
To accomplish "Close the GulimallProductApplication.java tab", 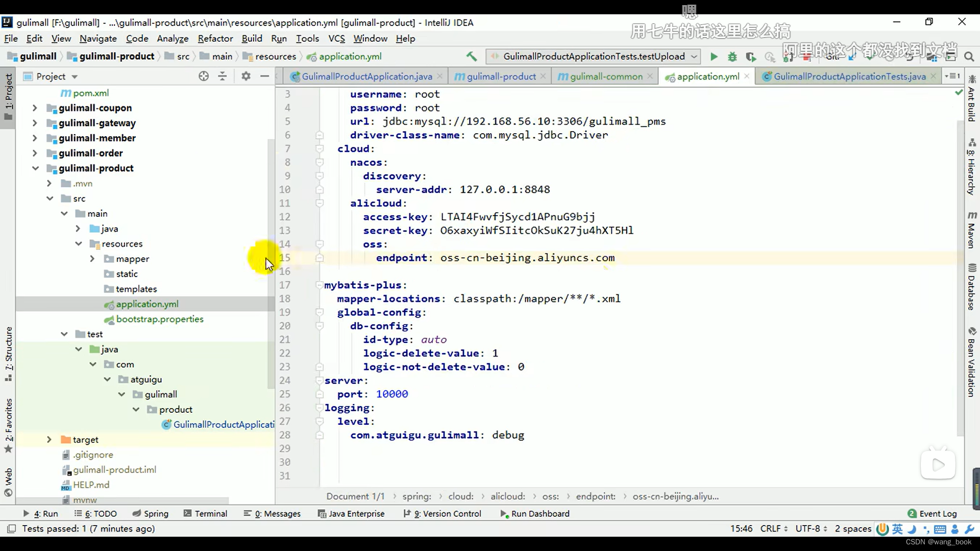I will pos(440,76).
